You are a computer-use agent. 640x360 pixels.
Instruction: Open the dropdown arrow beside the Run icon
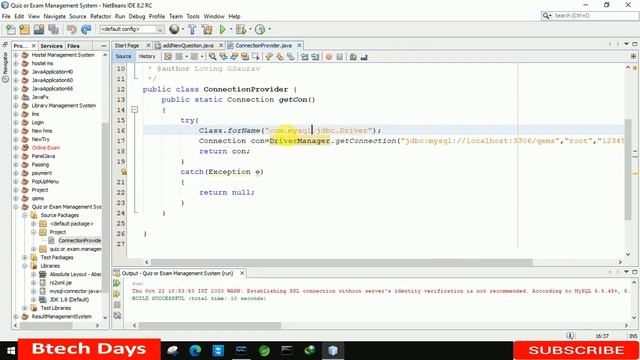(x=231, y=29)
